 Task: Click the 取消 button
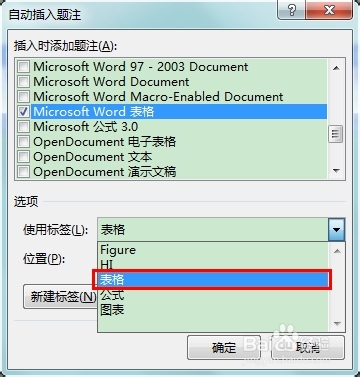(x=307, y=348)
